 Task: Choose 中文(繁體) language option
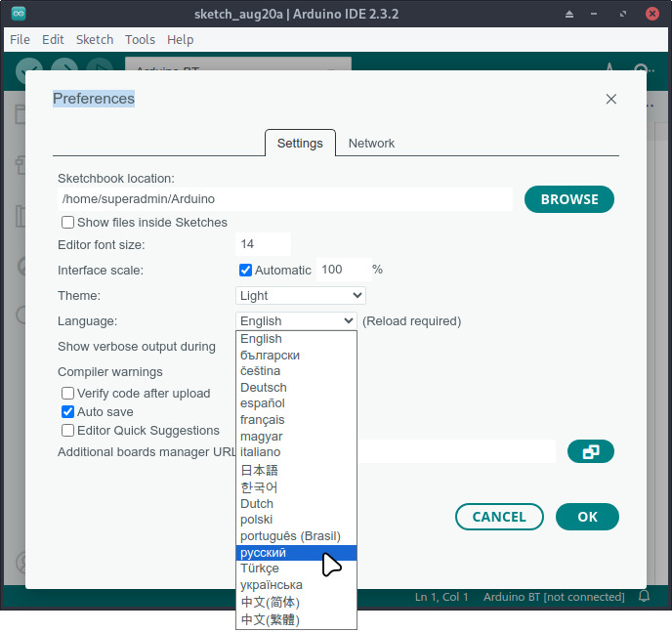(296, 619)
